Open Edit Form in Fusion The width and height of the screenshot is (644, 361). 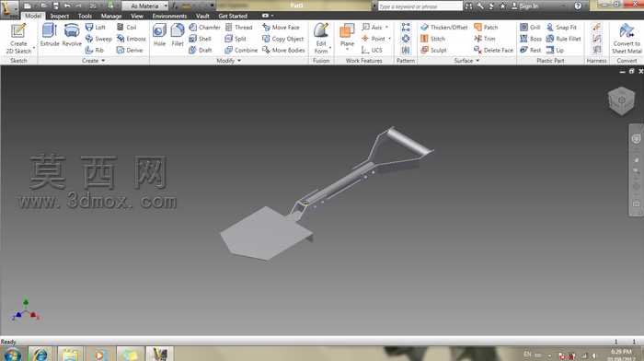tap(321, 39)
